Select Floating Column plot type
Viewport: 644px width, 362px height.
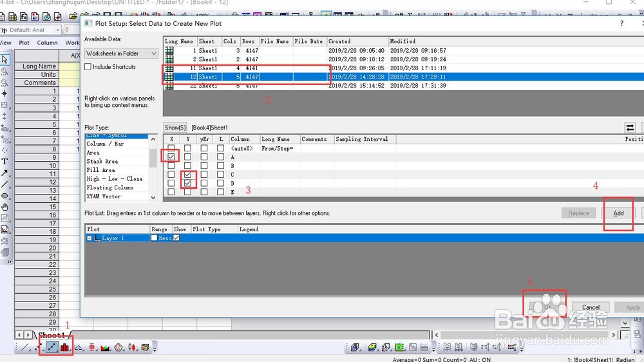pyautogui.click(x=110, y=187)
